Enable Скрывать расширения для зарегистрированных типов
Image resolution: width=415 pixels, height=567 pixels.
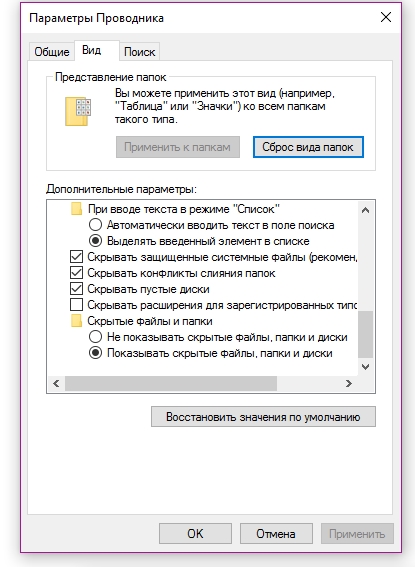tap(76, 305)
